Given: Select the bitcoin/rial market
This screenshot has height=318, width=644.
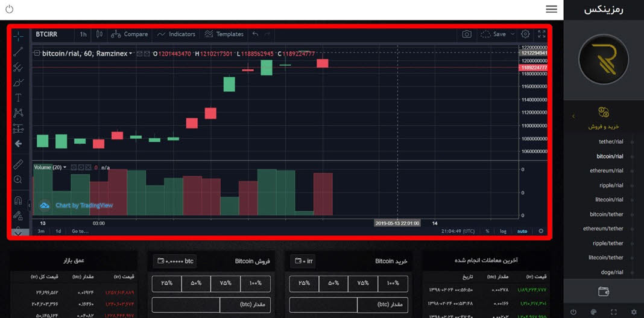Looking at the screenshot, I should pos(610,156).
